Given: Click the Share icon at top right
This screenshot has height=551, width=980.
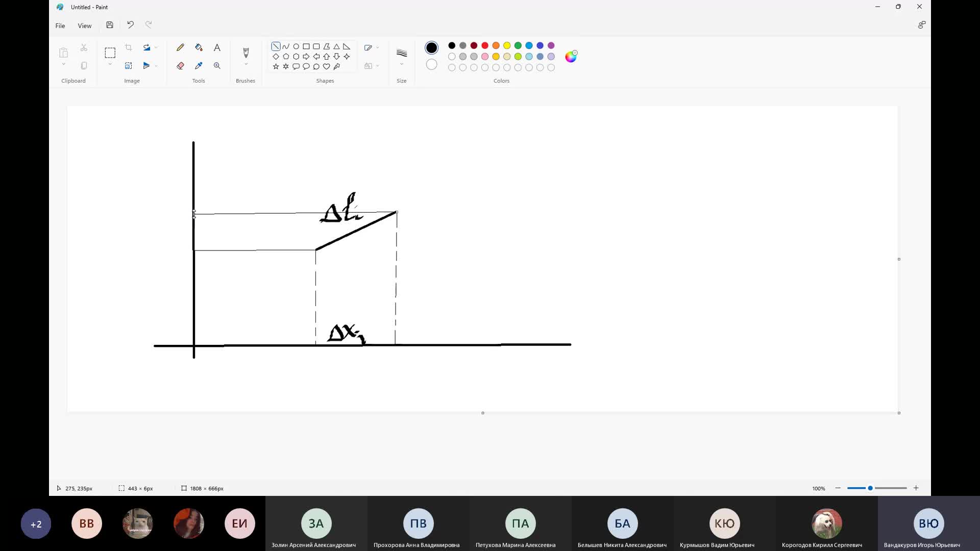Looking at the screenshot, I should coord(921,25).
